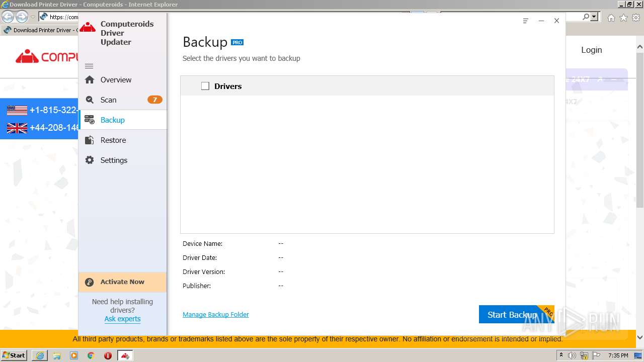Screen dimensions: 644x362
Task: Click the Computeroids website logo
Action: (x=46, y=56)
